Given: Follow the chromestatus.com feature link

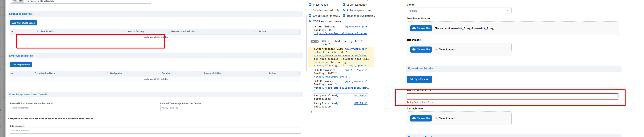Looking at the screenshot, I should coord(341,56).
